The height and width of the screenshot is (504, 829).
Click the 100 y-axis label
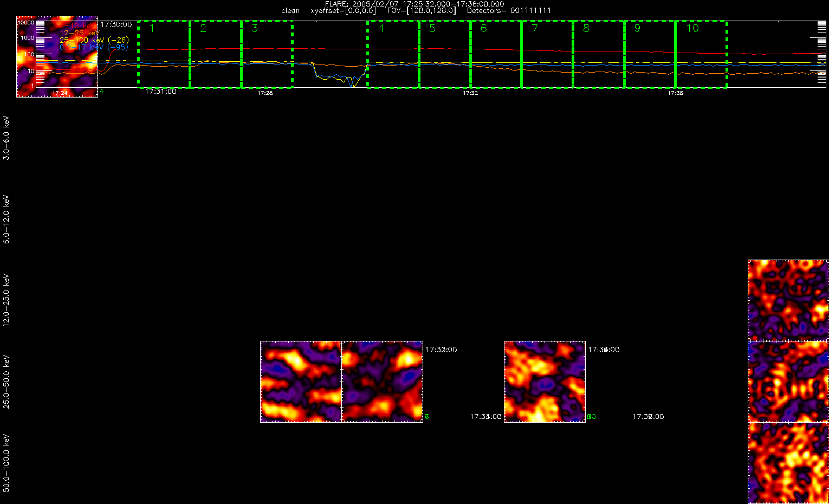[29, 55]
